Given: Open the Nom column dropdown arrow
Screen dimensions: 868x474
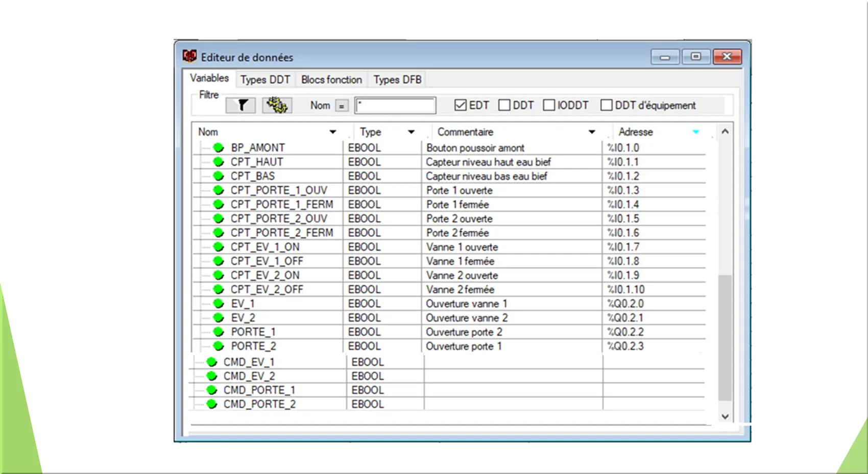Looking at the screenshot, I should 333,132.
